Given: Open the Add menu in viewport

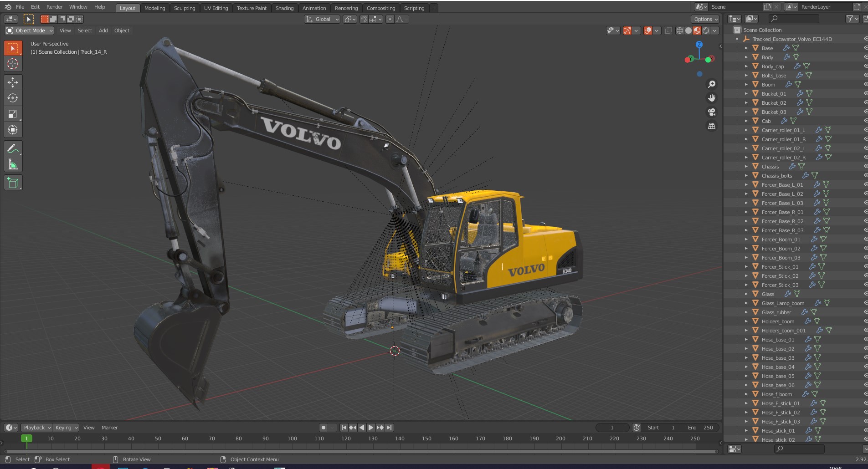Looking at the screenshot, I should [103, 31].
